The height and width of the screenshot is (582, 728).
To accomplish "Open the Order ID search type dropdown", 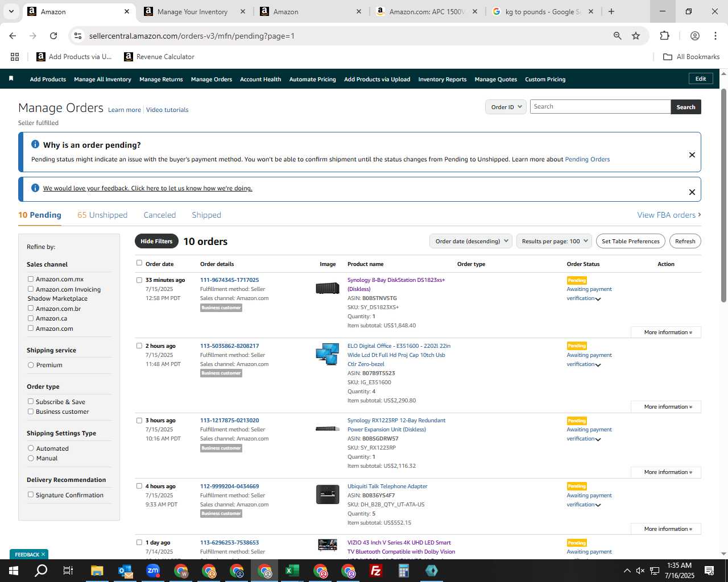I will [506, 107].
